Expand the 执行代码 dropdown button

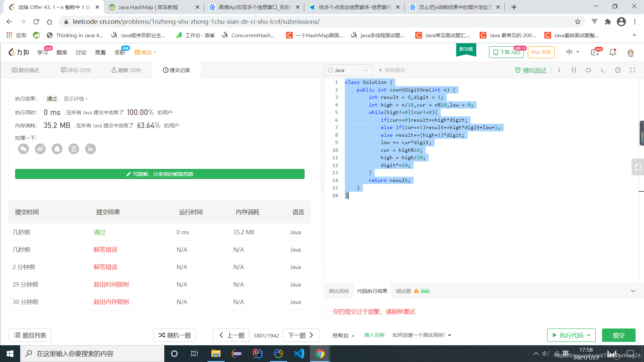(590, 335)
